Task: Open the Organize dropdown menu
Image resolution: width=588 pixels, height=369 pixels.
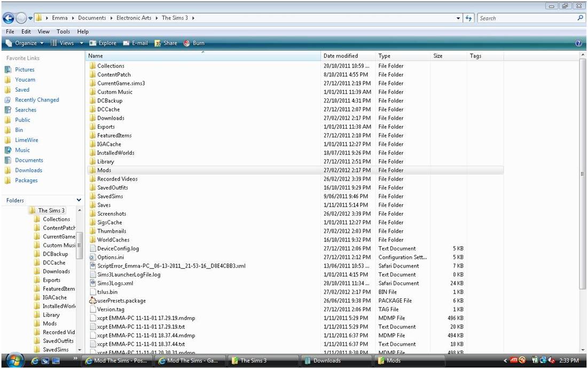Action: 26,43
